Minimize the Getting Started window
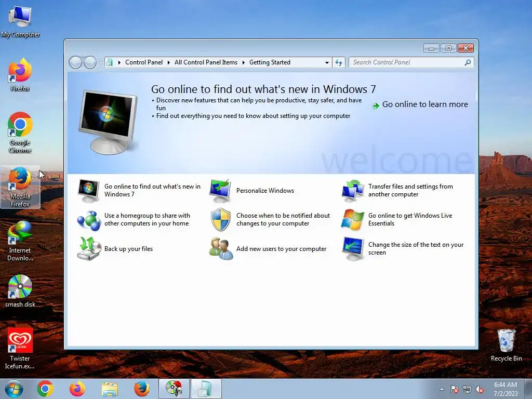This screenshot has width=532, height=399. tap(431, 48)
